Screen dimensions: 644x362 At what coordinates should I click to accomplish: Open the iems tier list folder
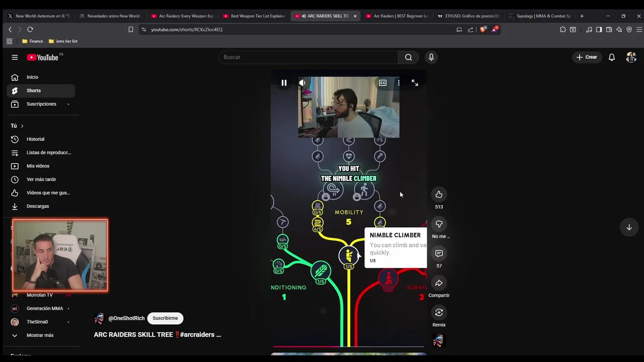point(63,41)
